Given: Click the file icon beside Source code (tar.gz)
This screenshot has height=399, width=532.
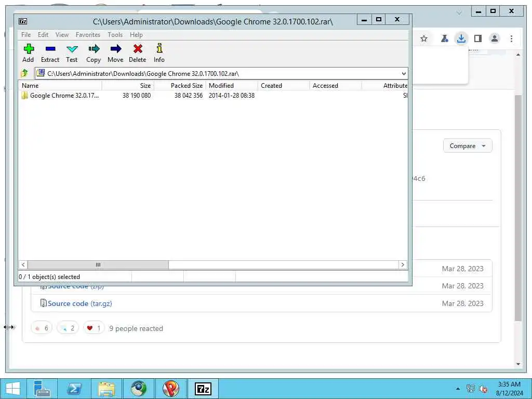Looking at the screenshot, I should point(43,303).
